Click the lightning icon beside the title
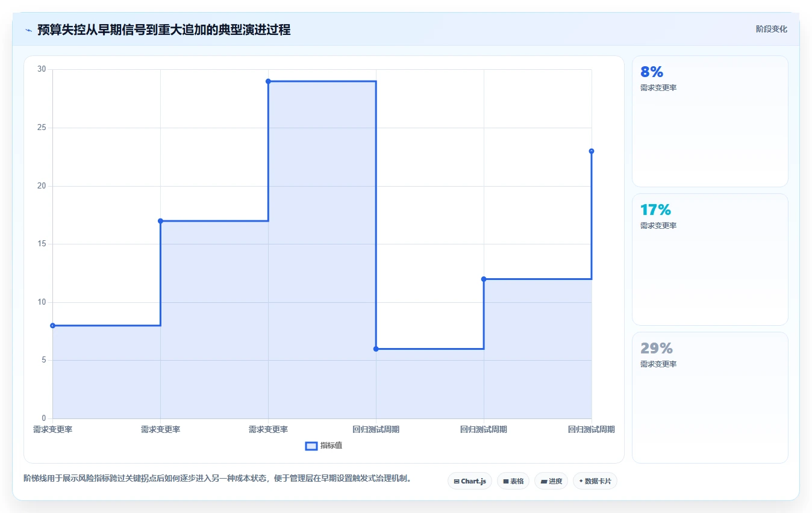 pyautogui.click(x=28, y=30)
